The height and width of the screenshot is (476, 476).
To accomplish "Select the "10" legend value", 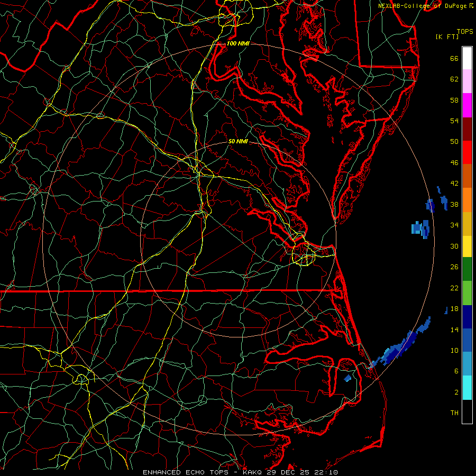I will click(454, 350).
